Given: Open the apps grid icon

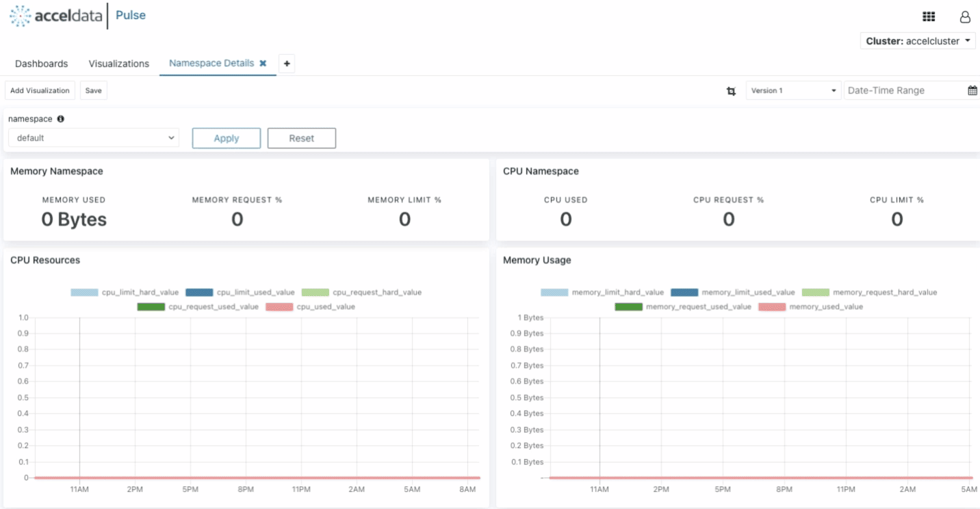Looking at the screenshot, I should tap(929, 17).
